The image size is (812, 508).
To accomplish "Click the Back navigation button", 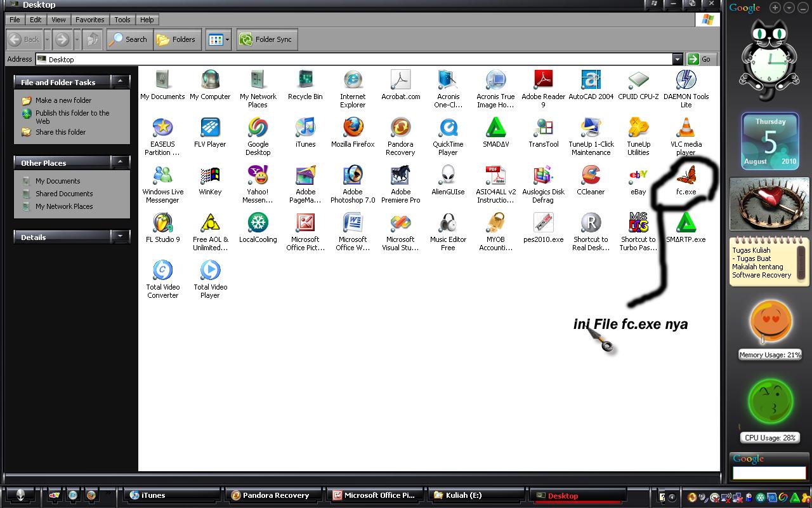I will click(24, 39).
